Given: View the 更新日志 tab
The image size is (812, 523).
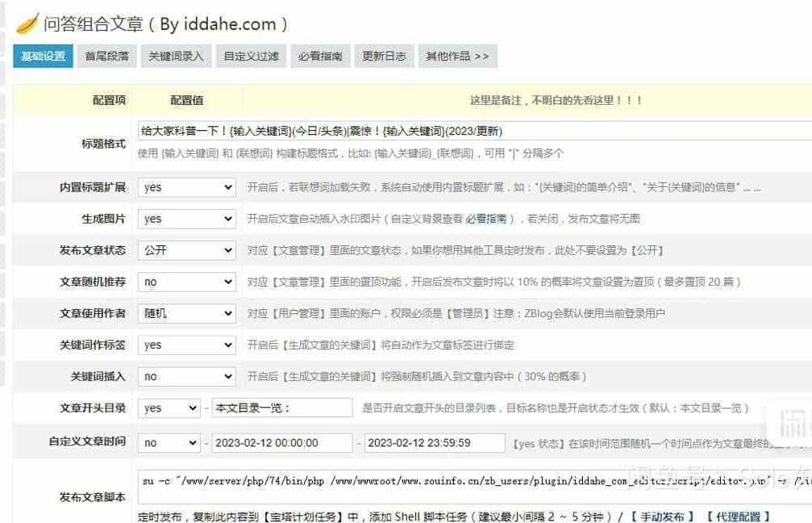Looking at the screenshot, I should click(385, 56).
